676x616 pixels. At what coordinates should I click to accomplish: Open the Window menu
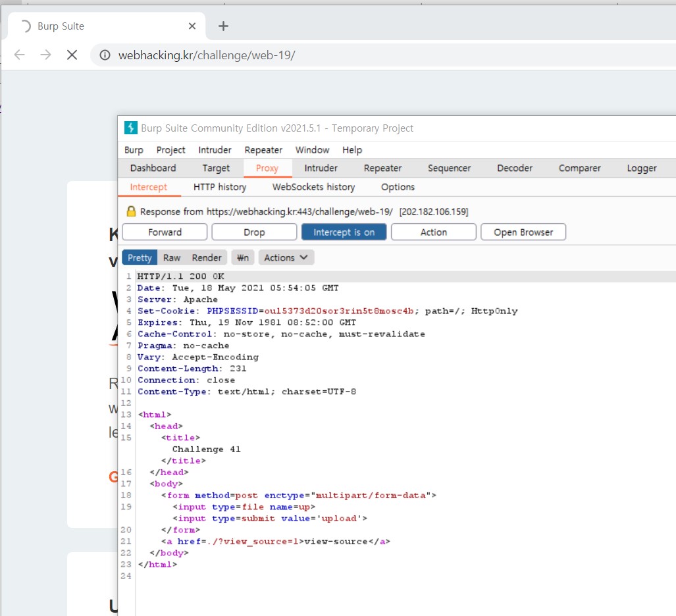click(x=312, y=150)
